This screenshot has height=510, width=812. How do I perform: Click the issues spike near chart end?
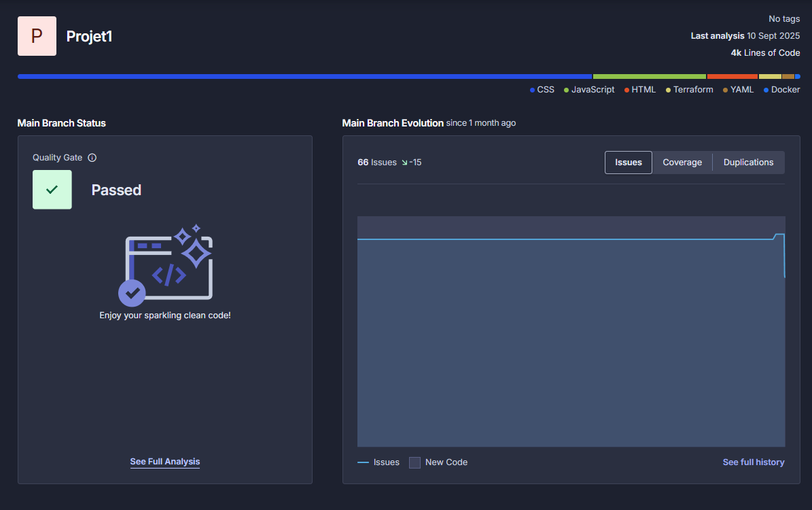[x=779, y=235]
